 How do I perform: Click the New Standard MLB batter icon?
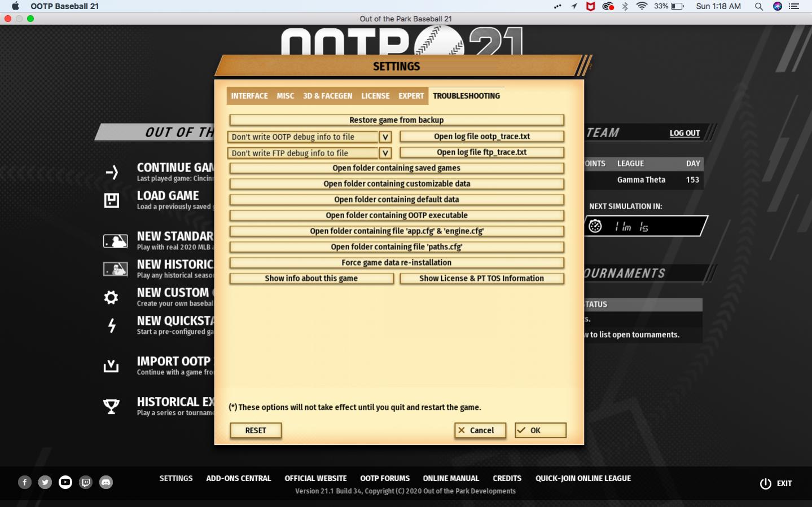[x=115, y=240]
